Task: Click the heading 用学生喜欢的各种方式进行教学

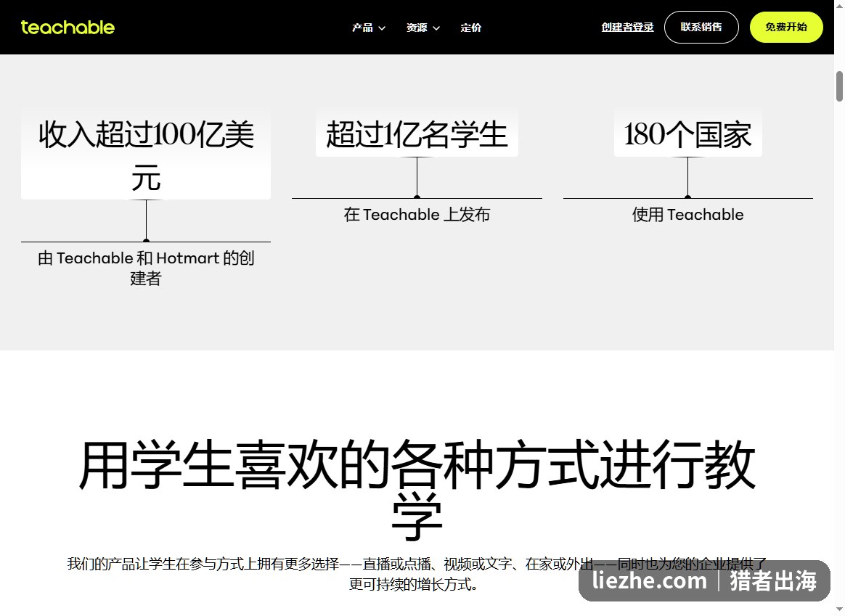Action: click(x=417, y=490)
